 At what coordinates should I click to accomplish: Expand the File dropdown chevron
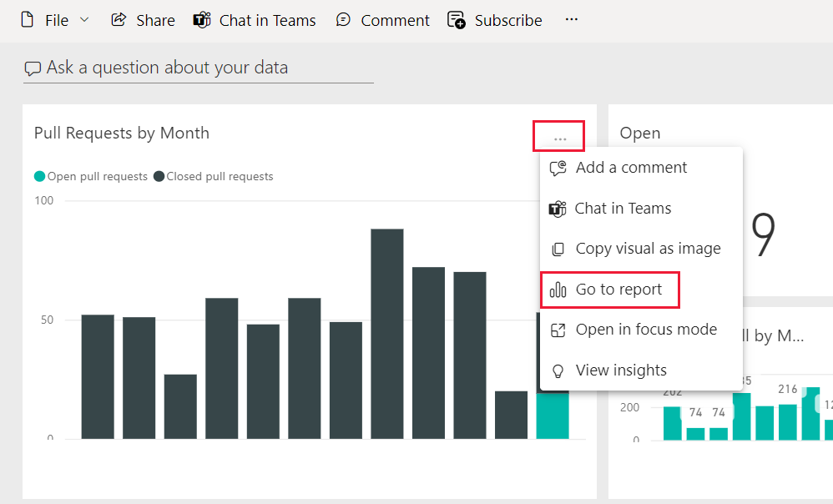(x=84, y=20)
